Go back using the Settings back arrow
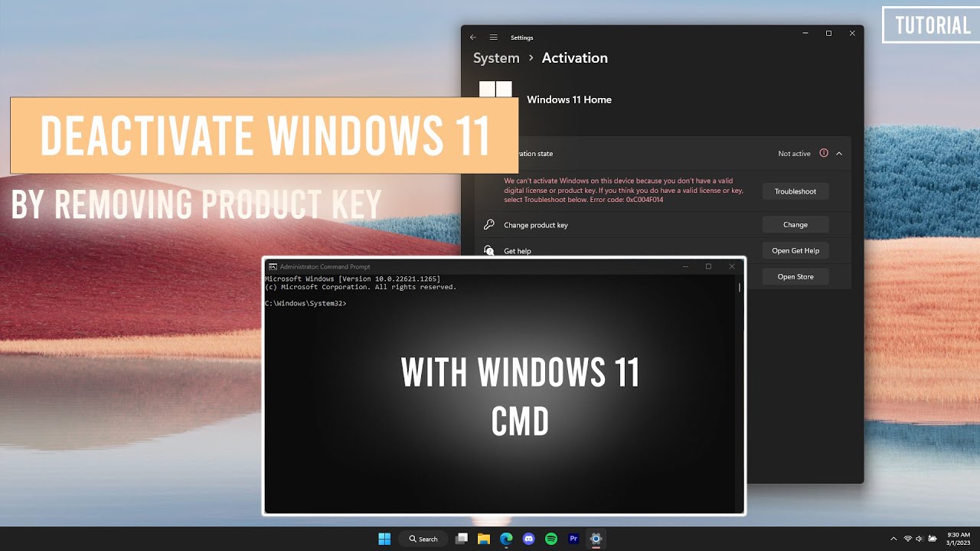Screen dimensions: 980x551 tap(473, 37)
